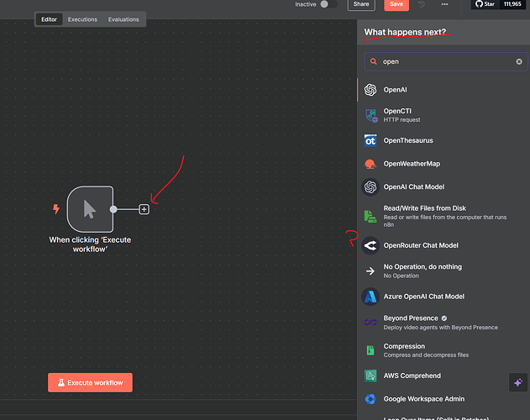
Task: Click the OpenAI Chat Model icon
Action: pos(370,187)
